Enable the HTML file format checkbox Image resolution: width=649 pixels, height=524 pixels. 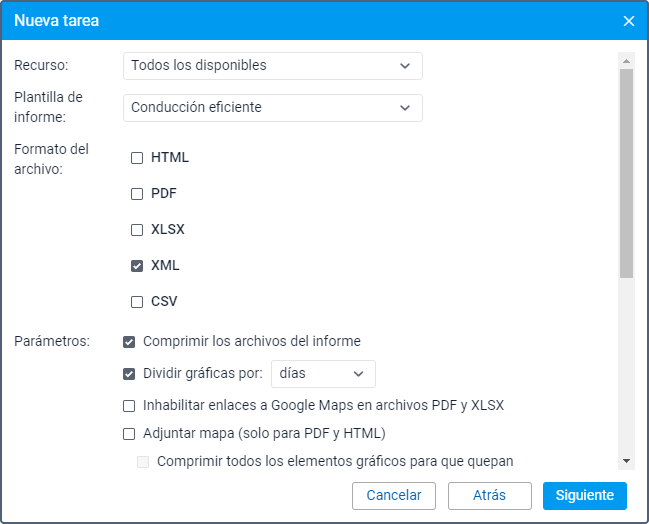pos(137,158)
